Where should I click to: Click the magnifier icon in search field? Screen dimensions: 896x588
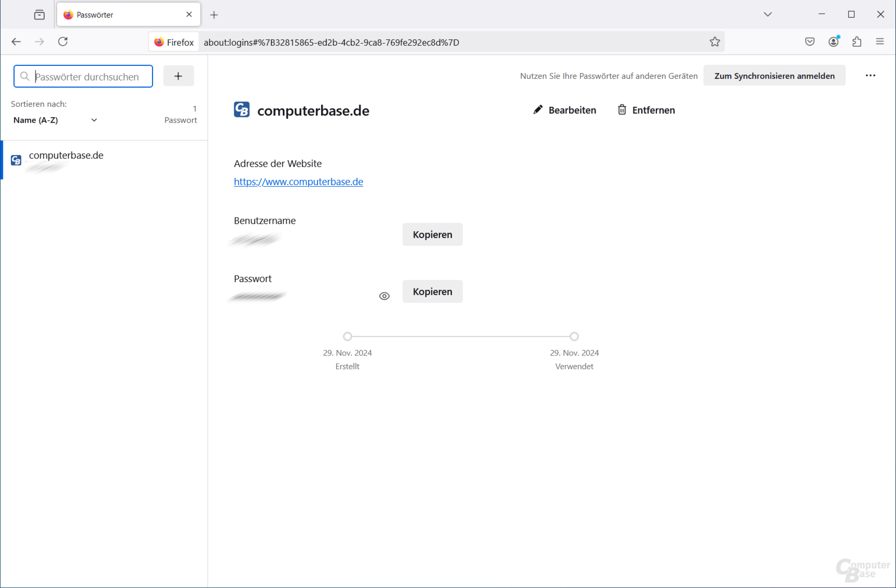click(25, 76)
